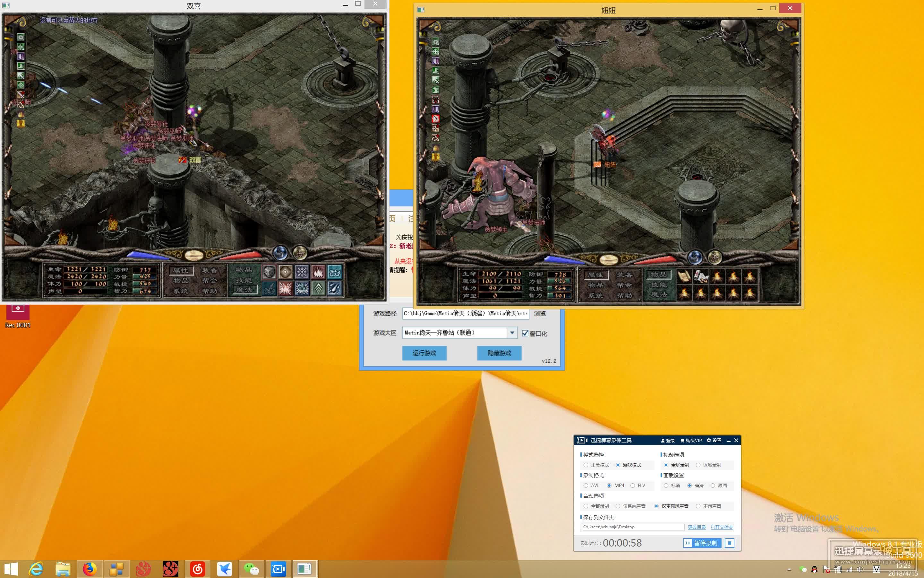Show hidden system tray icons
This screenshot has width=924, height=578.
(x=789, y=570)
